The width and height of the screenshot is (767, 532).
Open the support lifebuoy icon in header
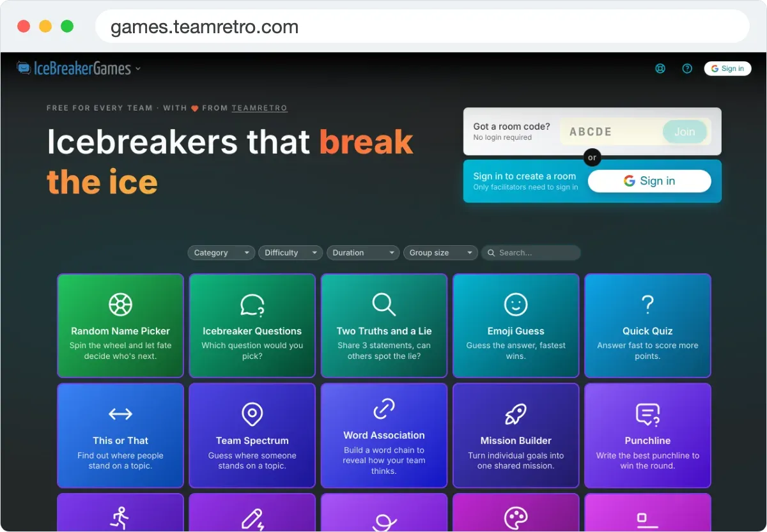(x=660, y=68)
